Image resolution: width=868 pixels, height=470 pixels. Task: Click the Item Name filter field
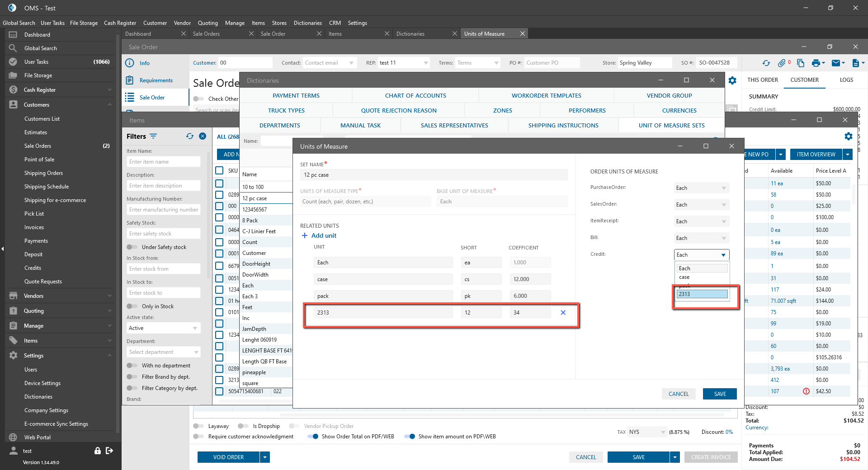tap(164, 162)
